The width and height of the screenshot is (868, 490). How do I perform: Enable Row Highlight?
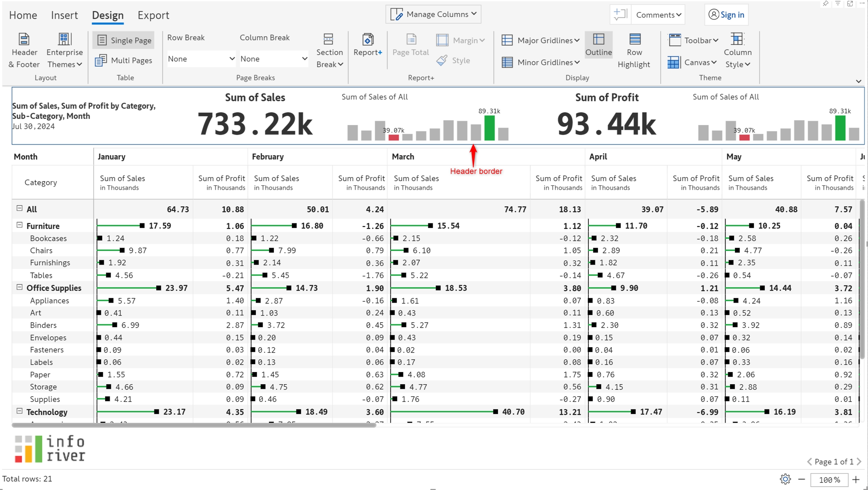(634, 50)
